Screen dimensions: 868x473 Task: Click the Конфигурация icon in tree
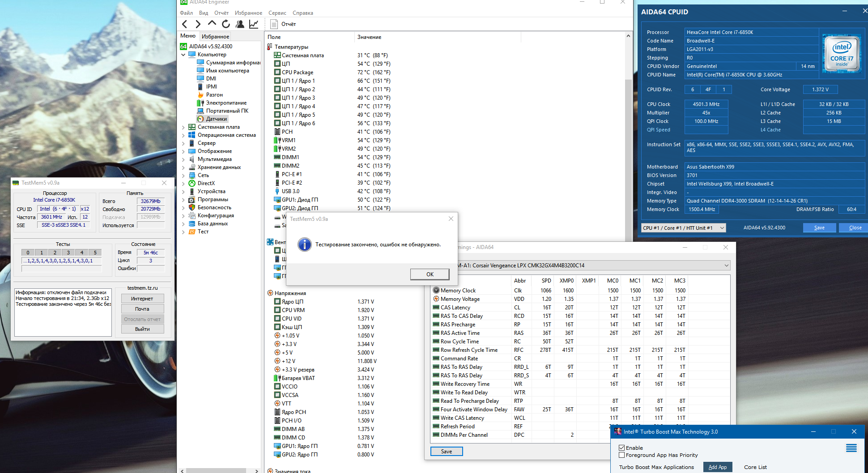pyautogui.click(x=192, y=215)
